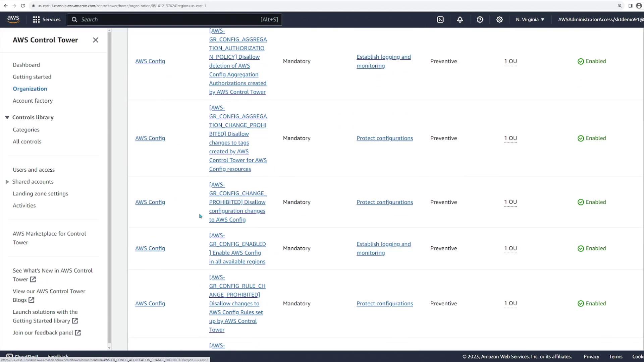Open the N. Virginia region dropdown

[x=530, y=20]
